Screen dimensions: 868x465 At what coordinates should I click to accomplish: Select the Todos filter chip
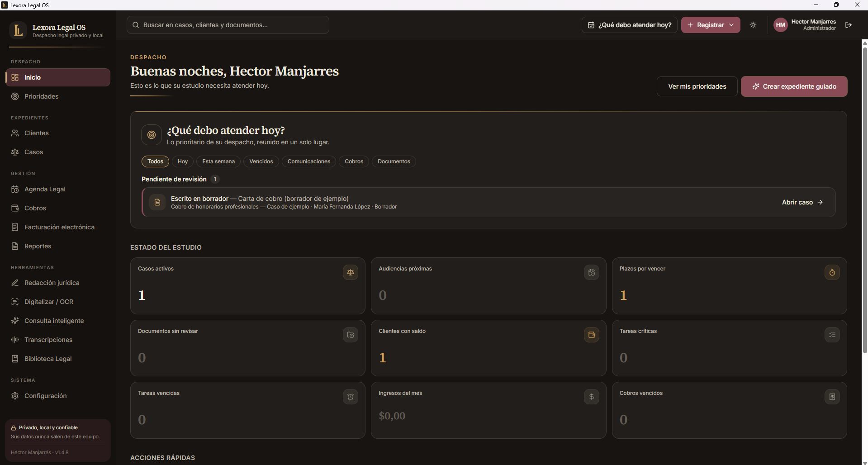pos(155,161)
